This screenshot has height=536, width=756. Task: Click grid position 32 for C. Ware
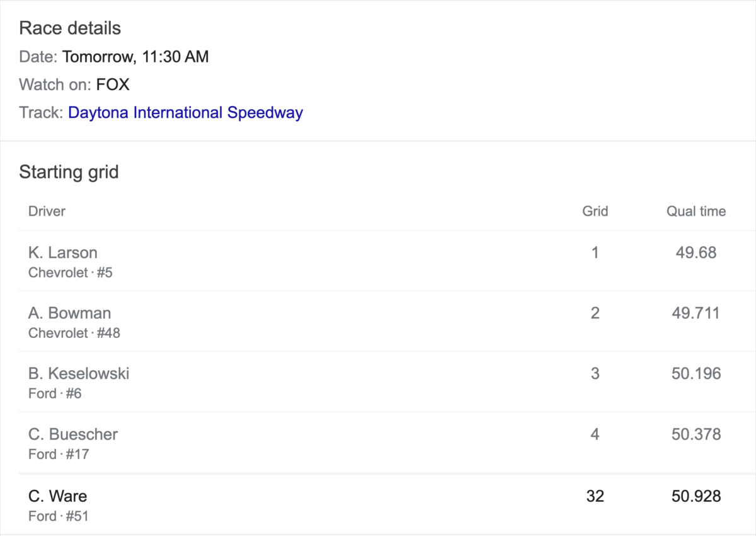pyautogui.click(x=595, y=496)
